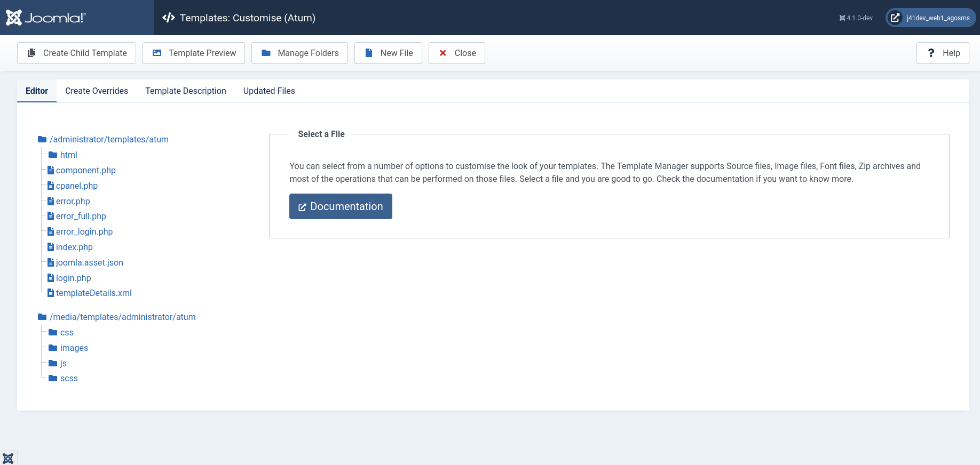
Task: Create a New File
Action: pos(388,53)
